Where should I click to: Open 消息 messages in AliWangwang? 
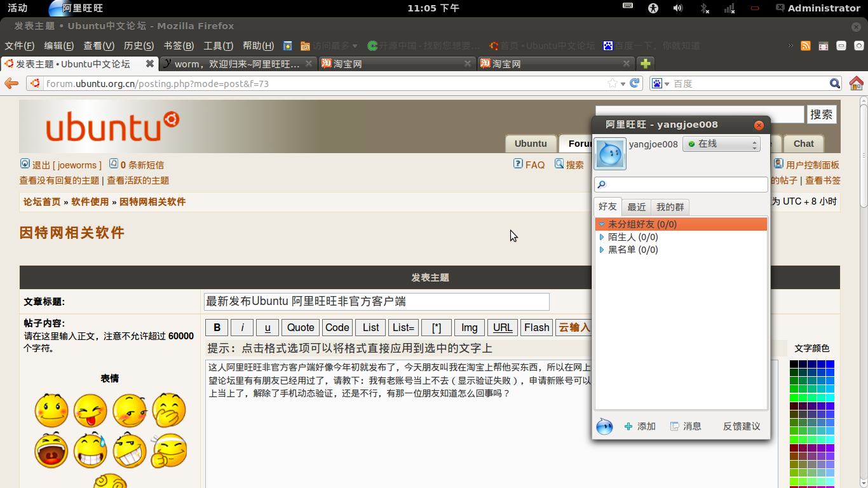[x=686, y=426]
